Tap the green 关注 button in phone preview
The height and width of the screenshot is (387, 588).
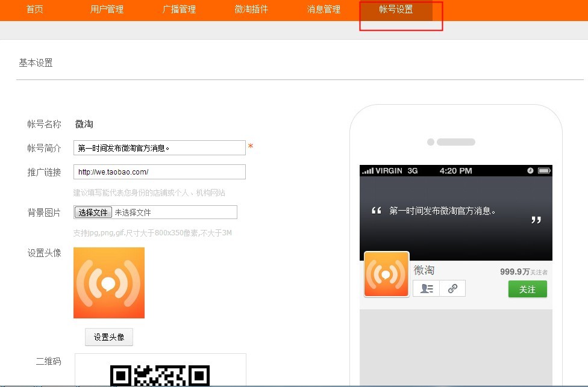coord(527,289)
